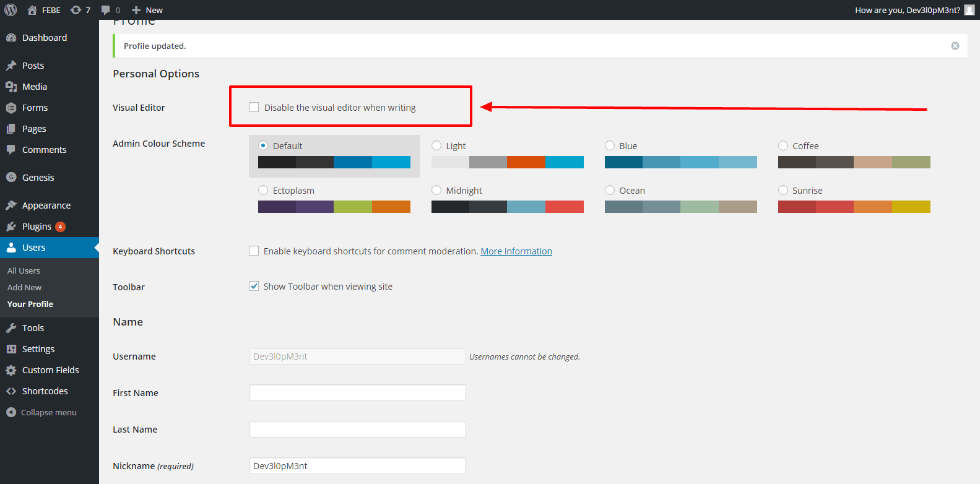The width and height of the screenshot is (980, 484).
Task: Open the Shortcodes menu label
Action: pyautogui.click(x=45, y=391)
